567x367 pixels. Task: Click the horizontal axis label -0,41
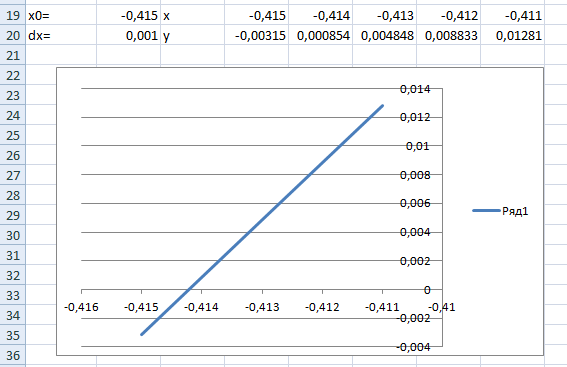tap(442, 307)
